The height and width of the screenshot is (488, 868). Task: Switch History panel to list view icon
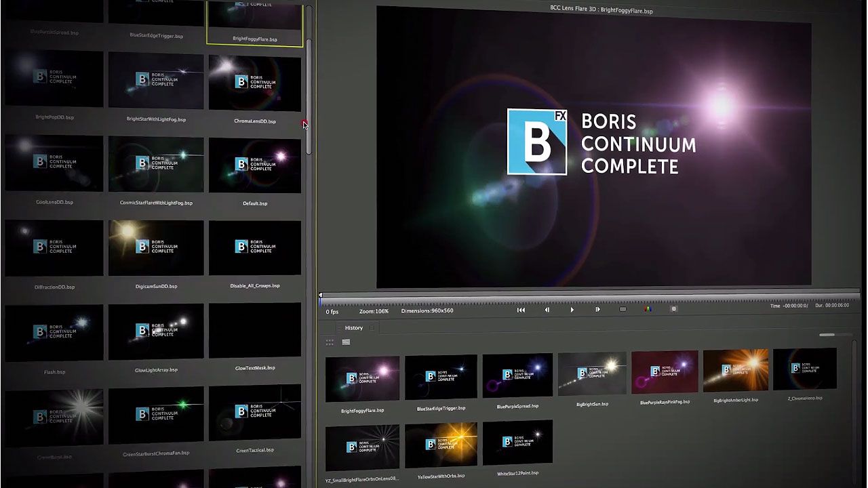(x=346, y=342)
